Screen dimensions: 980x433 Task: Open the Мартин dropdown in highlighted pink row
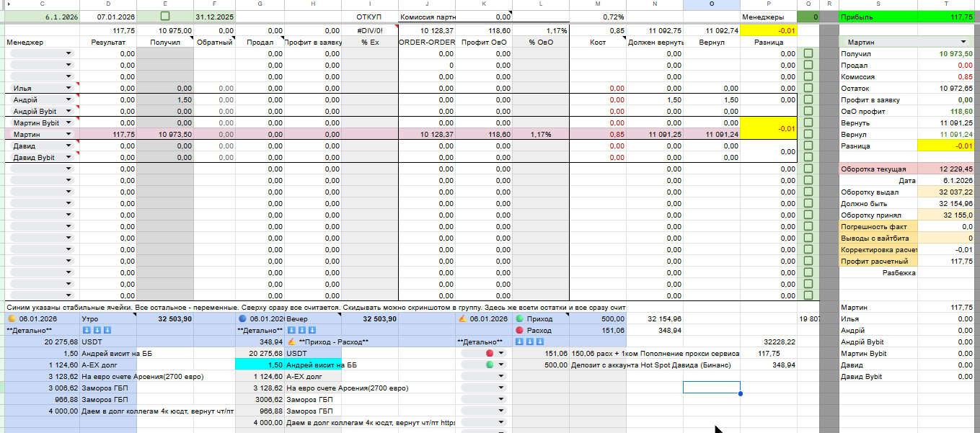point(69,134)
